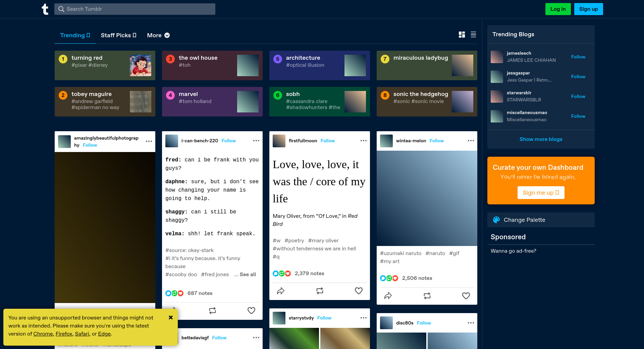Viewport: 644px width, 349px height.
Task: Switch to grid view layout
Action: (x=462, y=35)
